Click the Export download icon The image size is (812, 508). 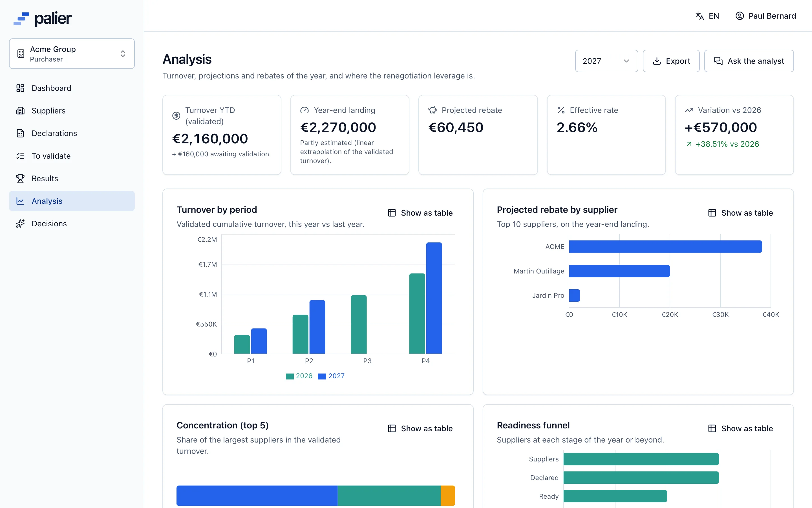(x=657, y=61)
